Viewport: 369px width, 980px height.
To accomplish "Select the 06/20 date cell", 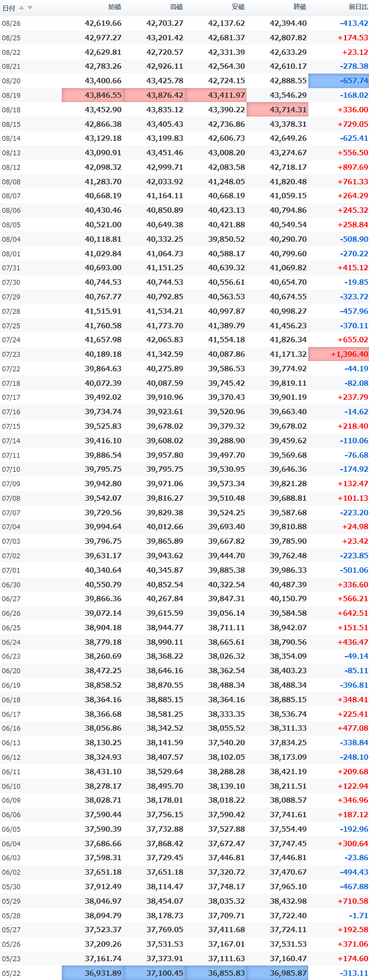I will click(11, 672).
